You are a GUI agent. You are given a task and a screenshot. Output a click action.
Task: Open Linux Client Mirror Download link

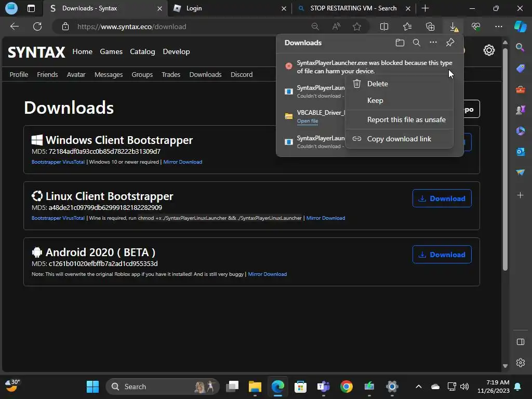[x=326, y=218]
